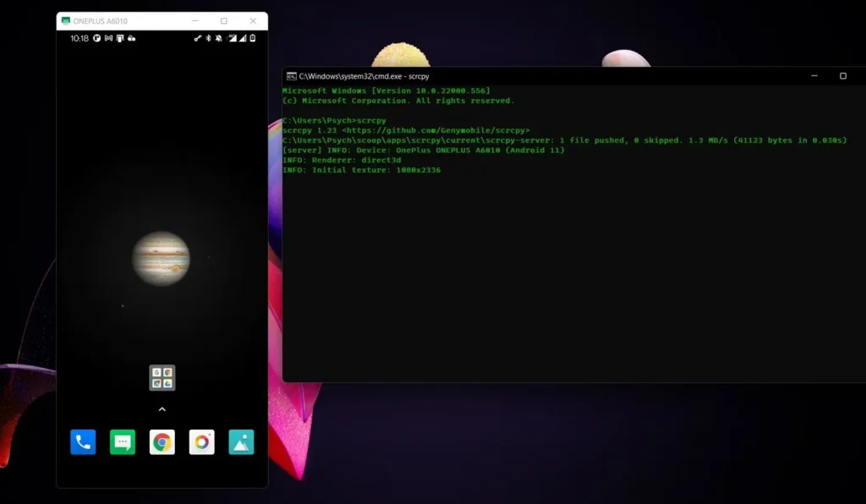Tap the Bluetooth icon in the status bar
Image resolution: width=866 pixels, height=504 pixels.
208,38
